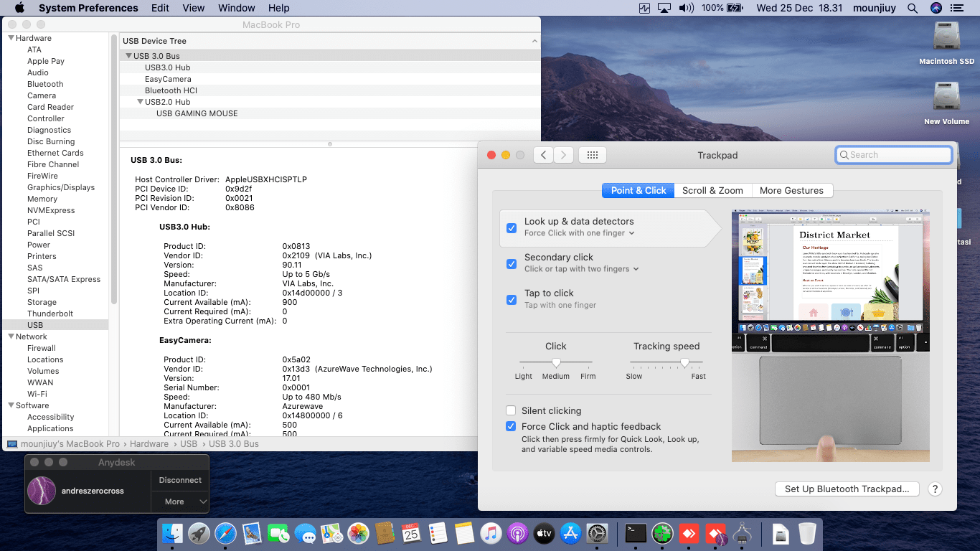This screenshot has height=551, width=980.
Task: Collapse USB 3.0 Bus in device tree
Action: pyautogui.click(x=128, y=56)
